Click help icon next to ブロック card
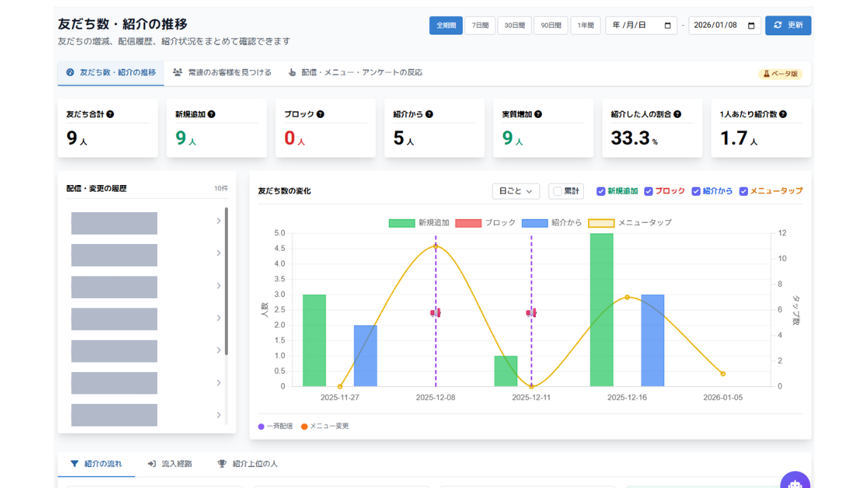The width and height of the screenshot is (868, 488). pyautogui.click(x=320, y=115)
